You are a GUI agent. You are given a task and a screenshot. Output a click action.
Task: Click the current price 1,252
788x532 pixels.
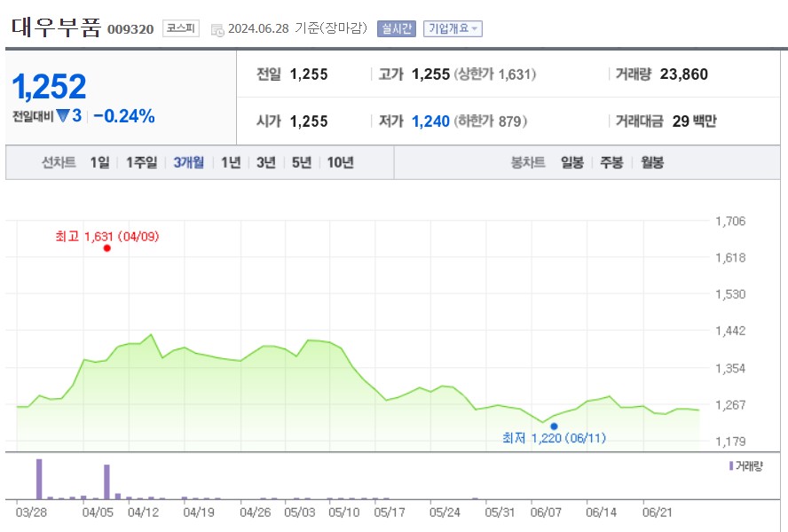(x=50, y=86)
